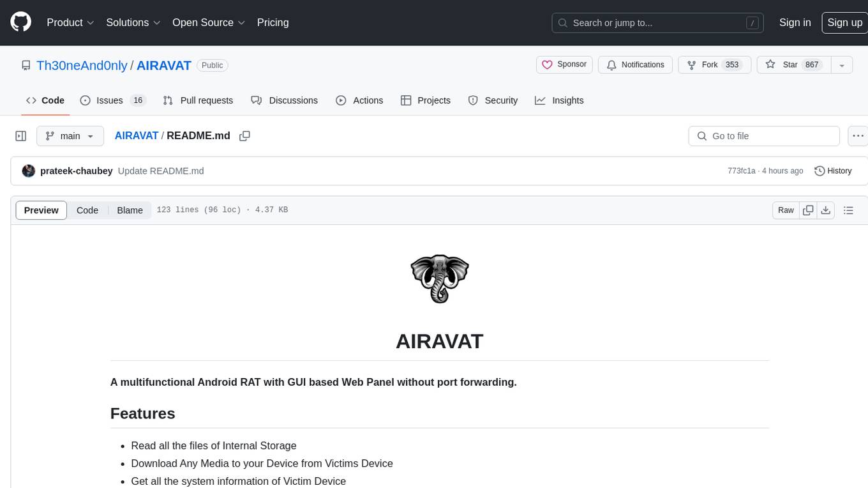
Task: Open the more file actions menu
Action: coord(858,136)
